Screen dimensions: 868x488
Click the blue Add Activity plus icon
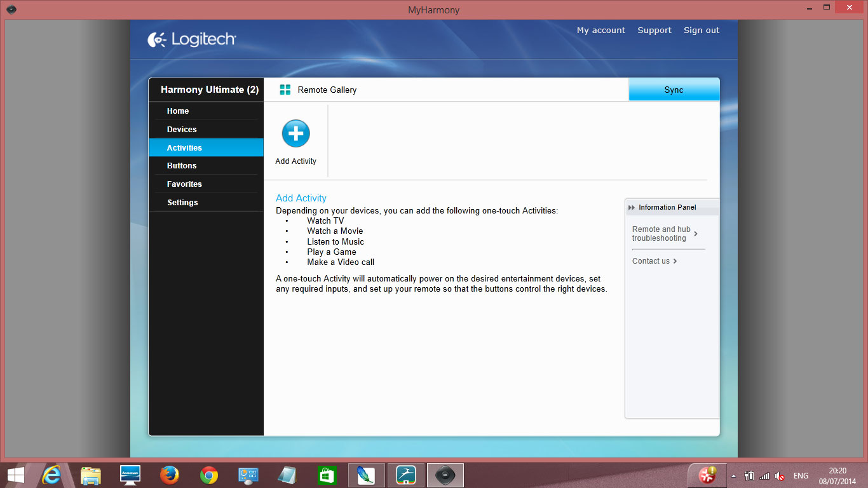(x=295, y=133)
